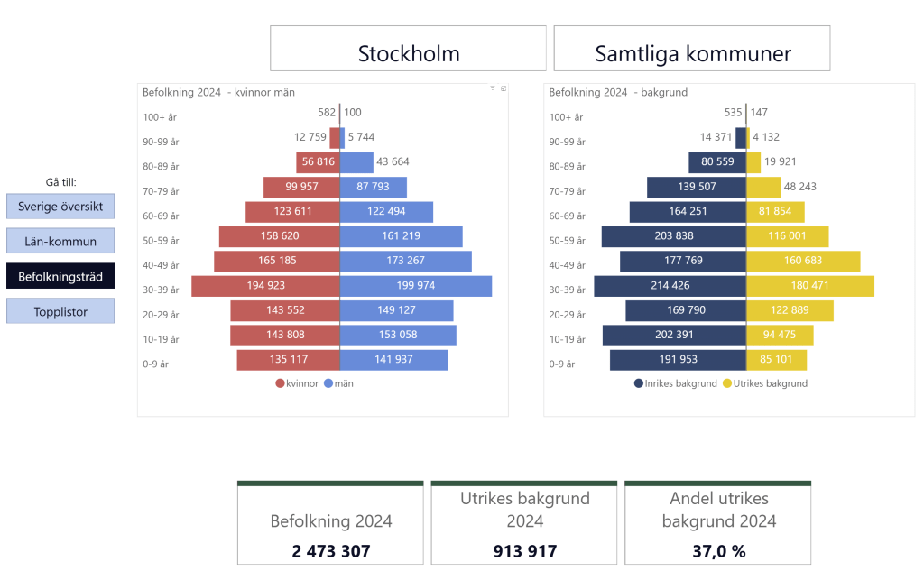
Task: Select the 0-9 år män bar showing 141 937
Action: [393, 360]
